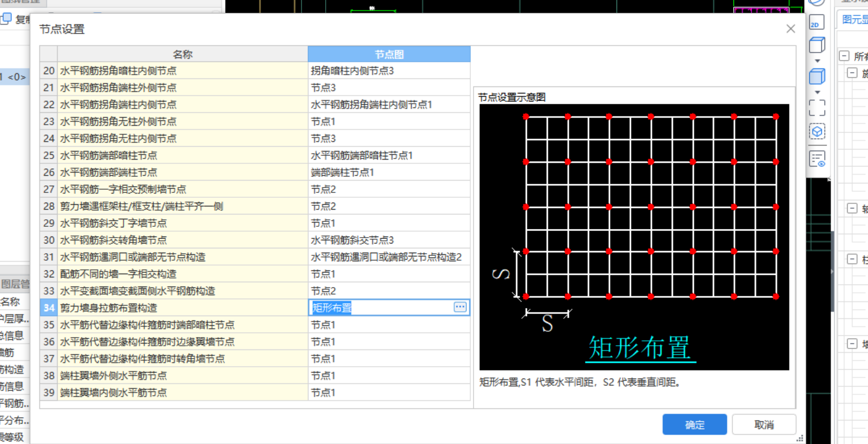This screenshot has height=444, width=868.
Task: Click 节点3 value in row 21
Action: click(x=389, y=88)
